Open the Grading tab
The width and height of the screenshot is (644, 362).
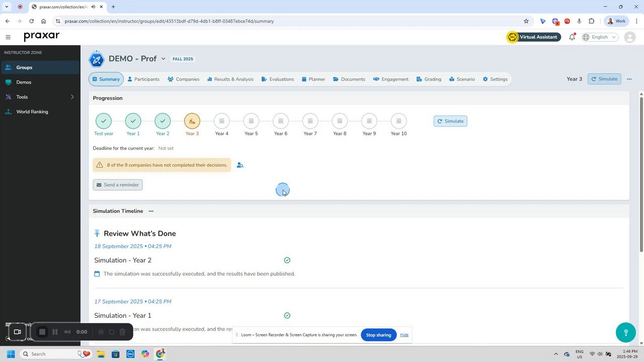pos(429,79)
